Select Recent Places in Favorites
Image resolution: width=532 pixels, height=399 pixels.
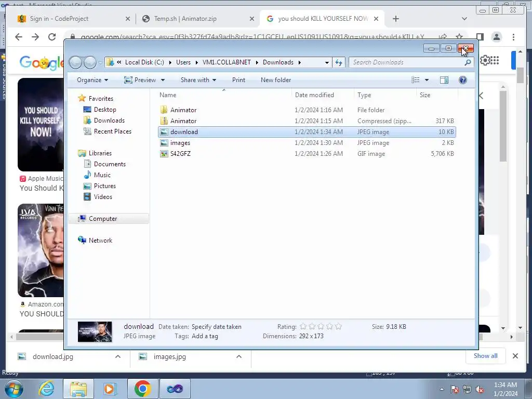pos(112,131)
